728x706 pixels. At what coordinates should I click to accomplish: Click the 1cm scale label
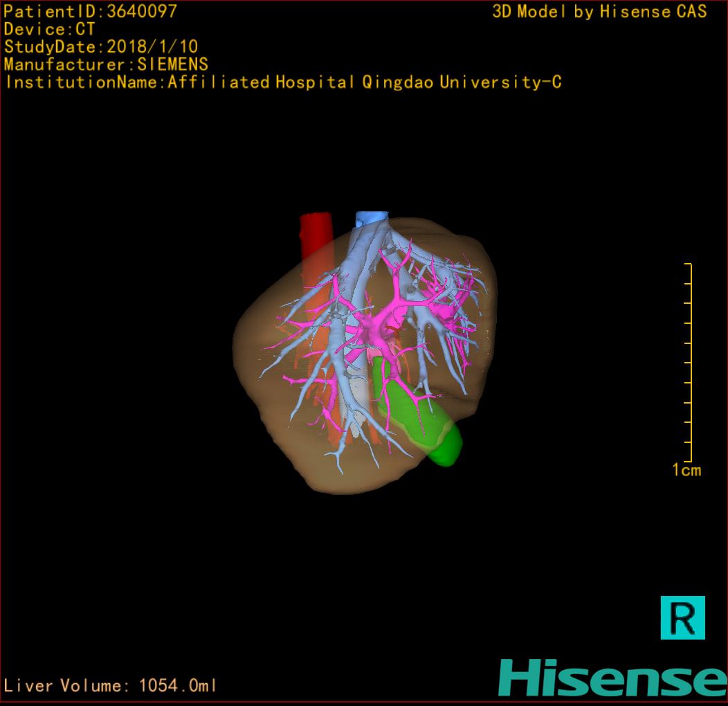click(686, 471)
